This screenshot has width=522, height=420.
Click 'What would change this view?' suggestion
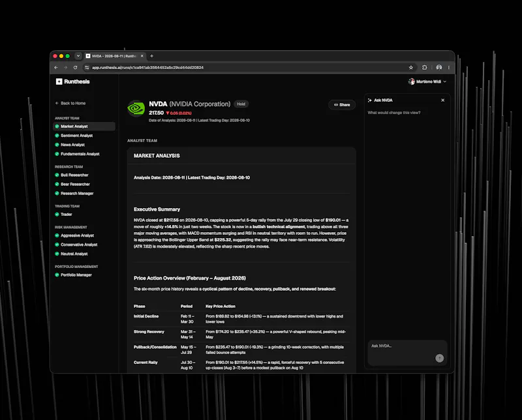394,113
